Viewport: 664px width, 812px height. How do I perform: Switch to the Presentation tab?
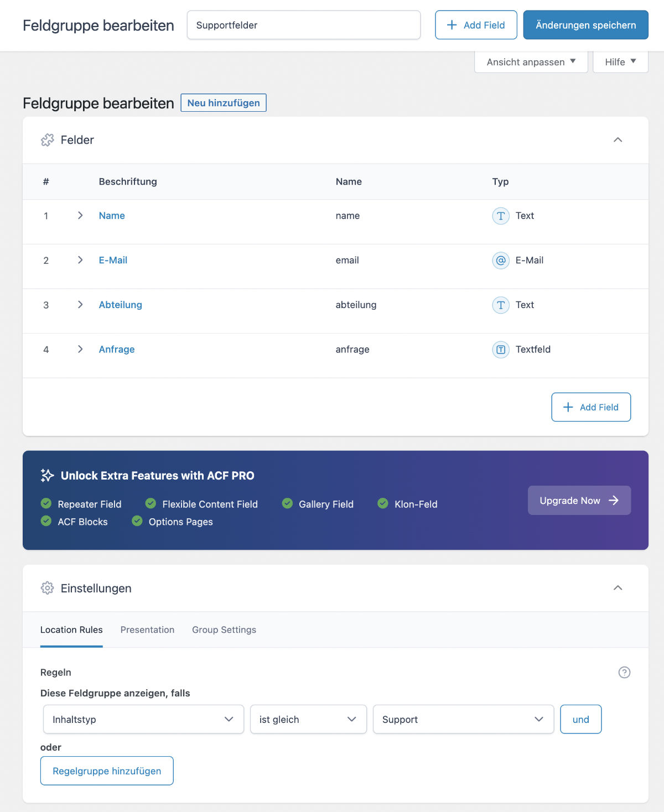pyautogui.click(x=147, y=629)
